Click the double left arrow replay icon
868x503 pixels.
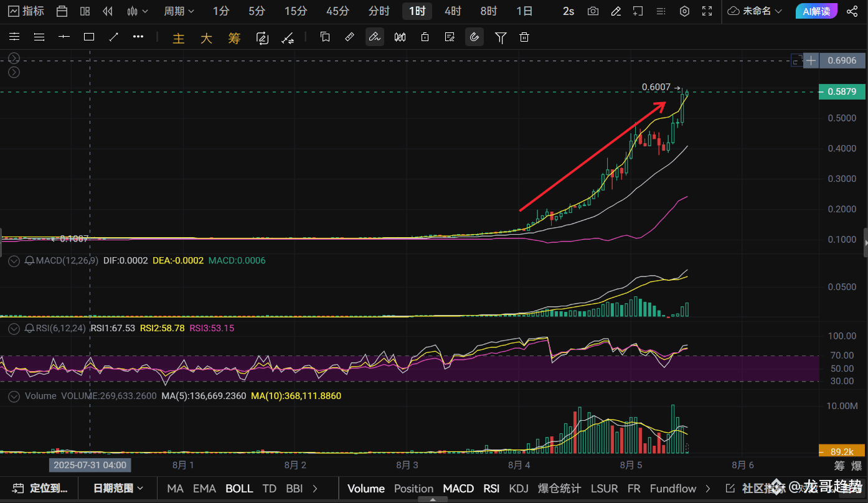pos(108,11)
